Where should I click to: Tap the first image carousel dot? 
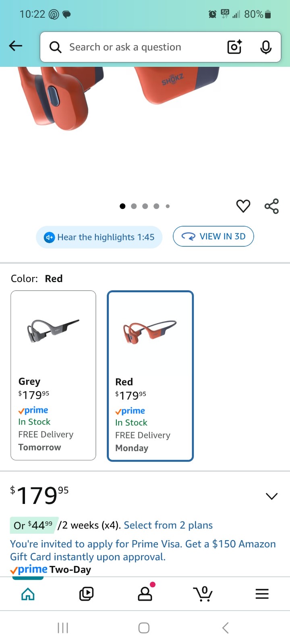pyautogui.click(x=122, y=206)
